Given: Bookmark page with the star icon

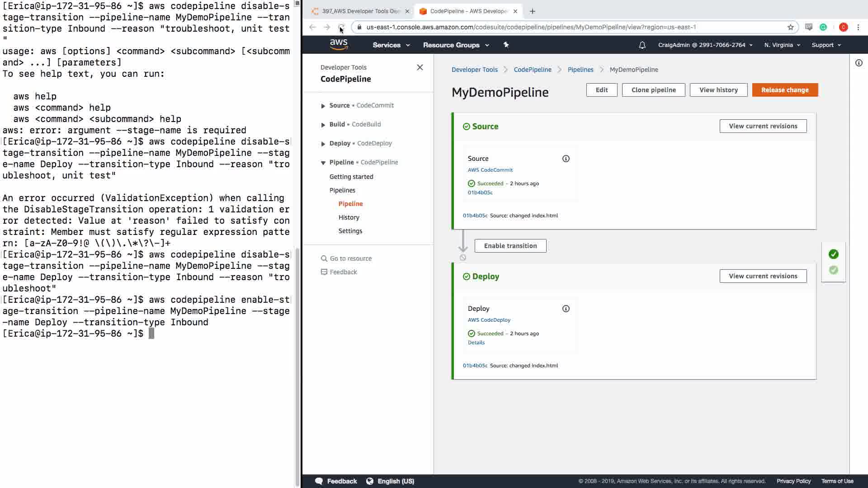Looking at the screenshot, I should [790, 27].
